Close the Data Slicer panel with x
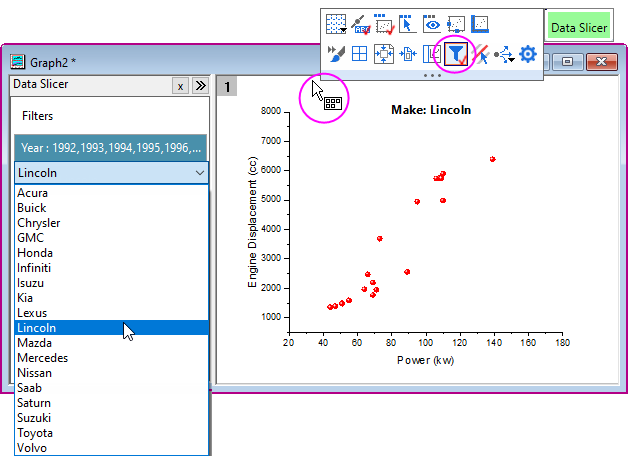The image size is (628, 456). tap(180, 86)
